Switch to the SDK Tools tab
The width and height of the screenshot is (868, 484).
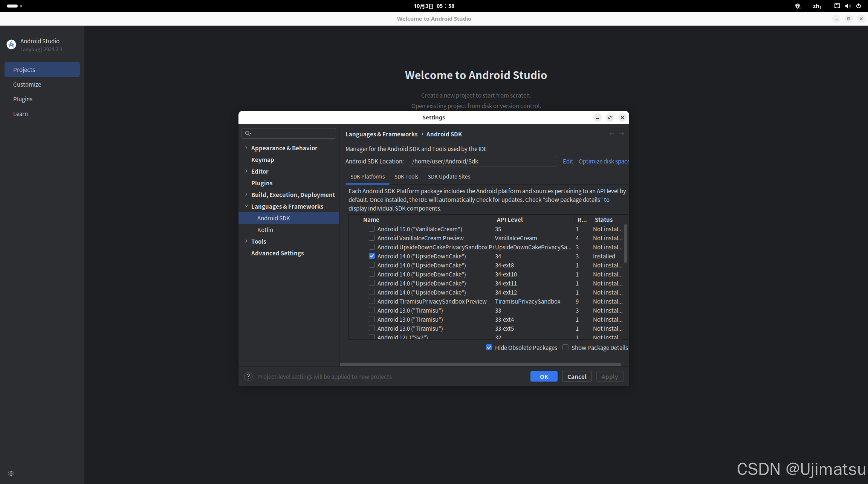406,177
